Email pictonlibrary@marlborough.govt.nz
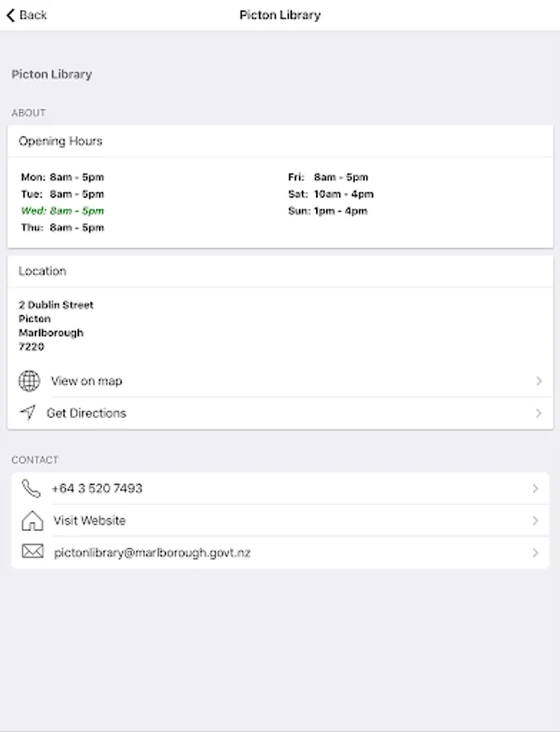Image resolution: width=560 pixels, height=732 pixels. [x=152, y=552]
